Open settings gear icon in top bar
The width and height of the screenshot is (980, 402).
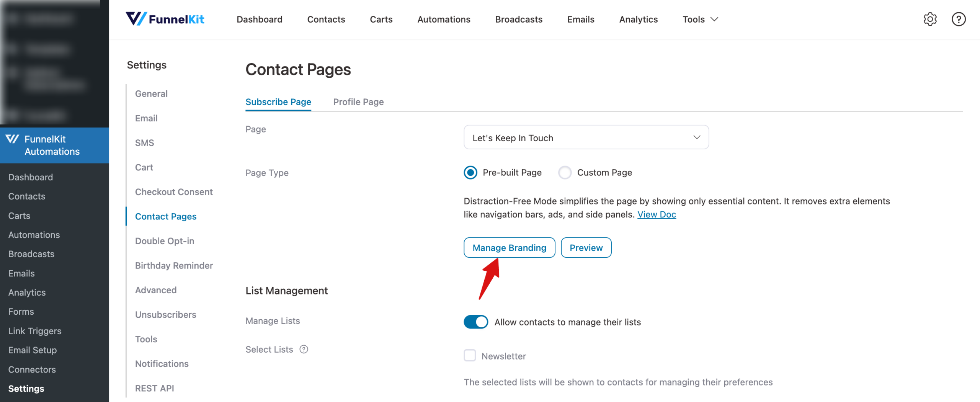(930, 19)
